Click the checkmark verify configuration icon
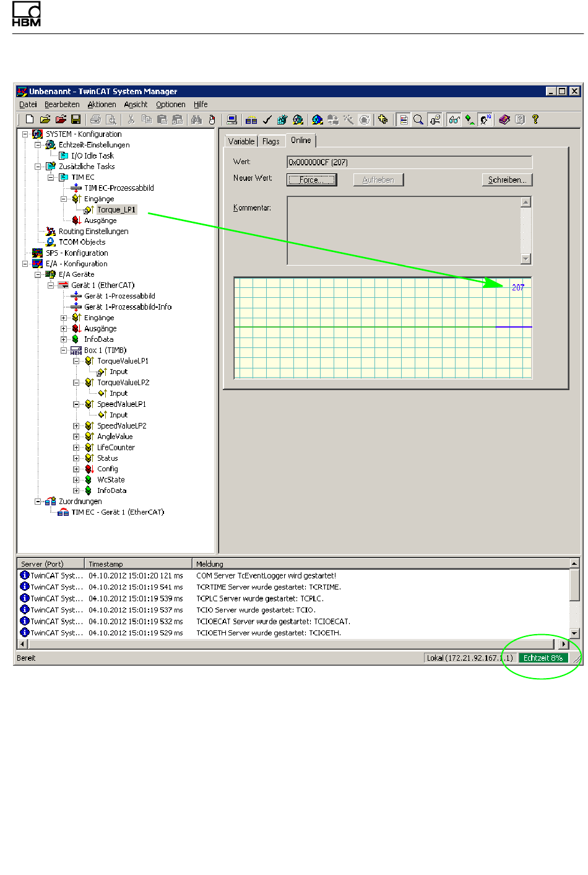The width and height of the screenshot is (588, 875). click(x=267, y=120)
